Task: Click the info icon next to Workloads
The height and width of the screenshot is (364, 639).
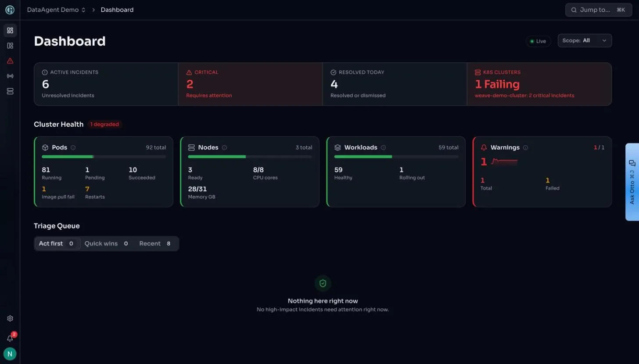Action: (x=383, y=148)
